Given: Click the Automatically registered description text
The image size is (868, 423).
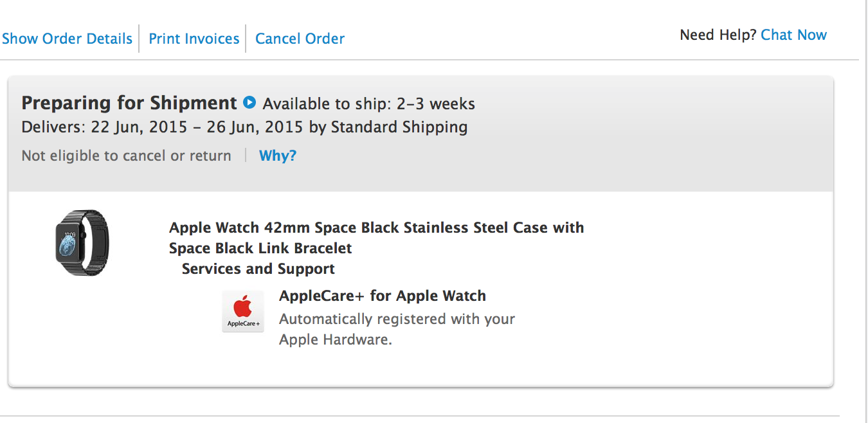Looking at the screenshot, I should pyautogui.click(x=397, y=319).
